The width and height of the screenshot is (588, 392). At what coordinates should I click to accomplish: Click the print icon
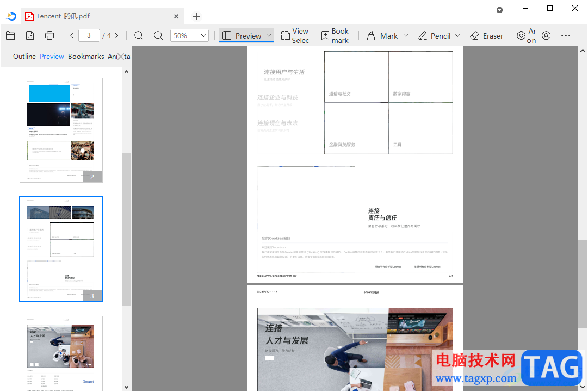coord(49,35)
